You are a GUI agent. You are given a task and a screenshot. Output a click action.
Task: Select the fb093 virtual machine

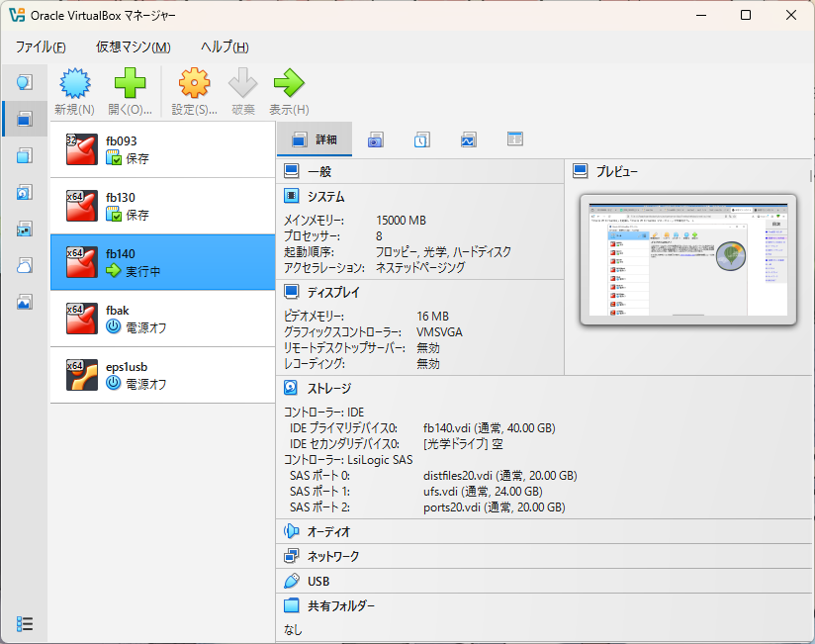162,149
